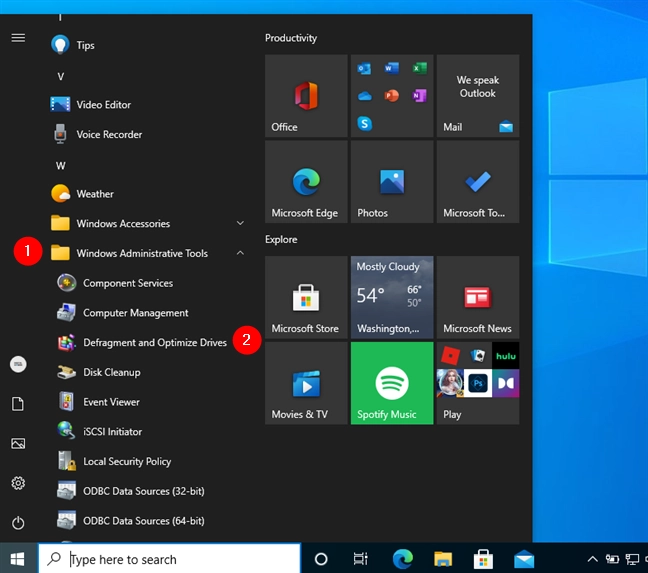The width and height of the screenshot is (648, 573).
Task: Click the letter V section header
Action: [61, 76]
